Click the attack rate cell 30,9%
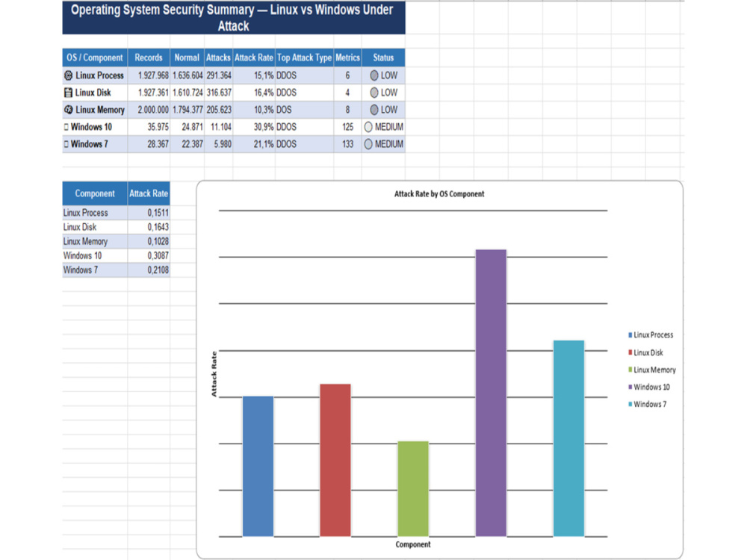The image size is (747, 560). [254, 127]
